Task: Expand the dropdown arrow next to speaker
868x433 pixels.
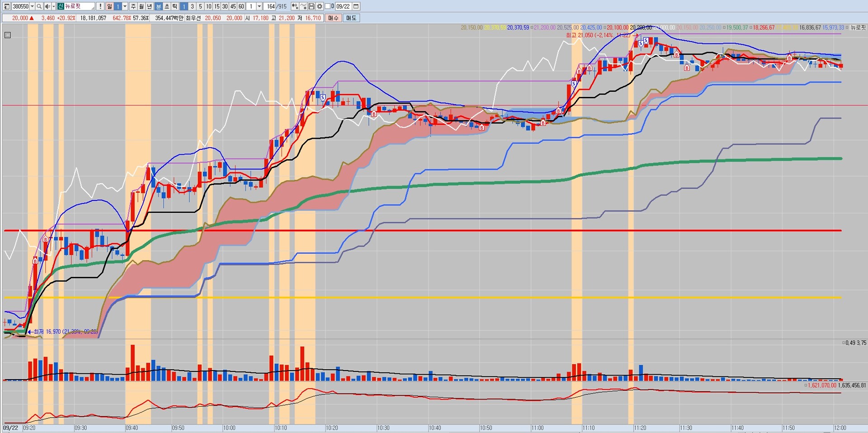Action: click(x=53, y=6)
